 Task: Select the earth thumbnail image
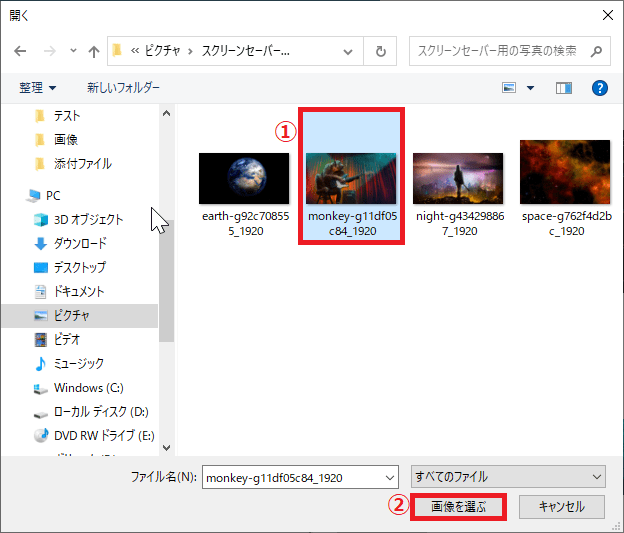pos(244,178)
